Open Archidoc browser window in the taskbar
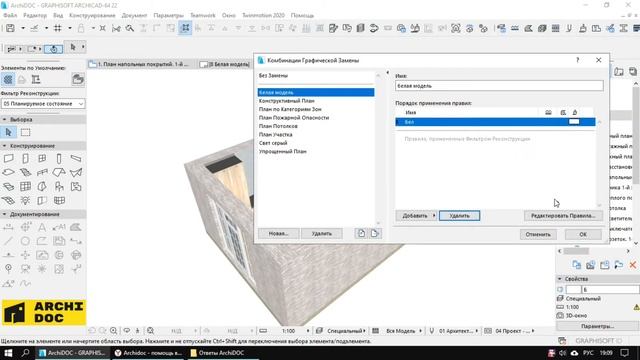Screen dimensions: 640x360 click(x=149, y=353)
